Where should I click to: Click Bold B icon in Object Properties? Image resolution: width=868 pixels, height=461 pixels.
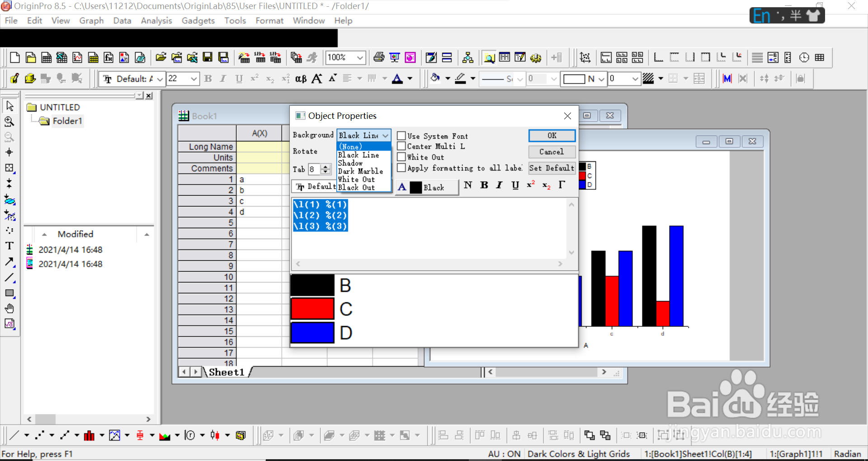pyautogui.click(x=484, y=185)
